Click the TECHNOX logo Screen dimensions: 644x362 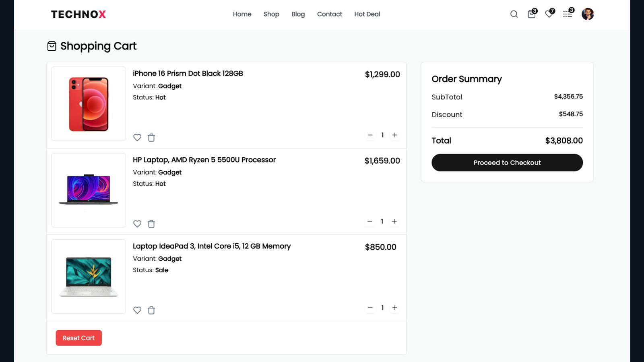pyautogui.click(x=78, y=14)
